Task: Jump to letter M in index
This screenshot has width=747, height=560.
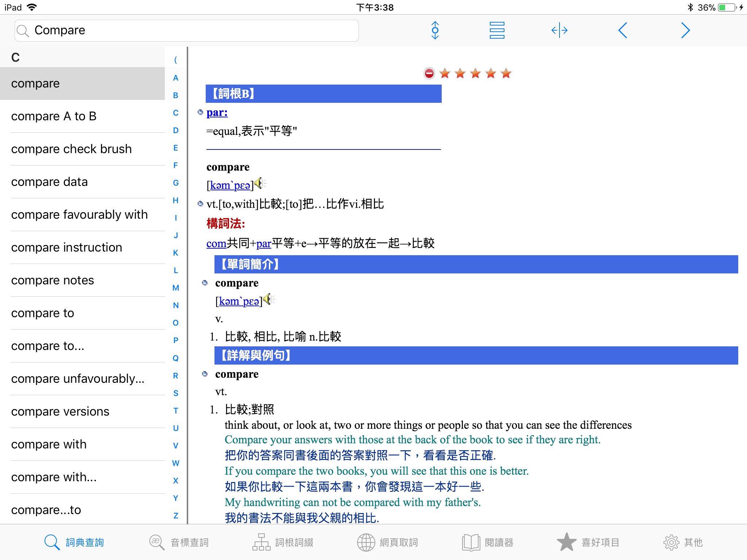Action: (x=176, y=288)
